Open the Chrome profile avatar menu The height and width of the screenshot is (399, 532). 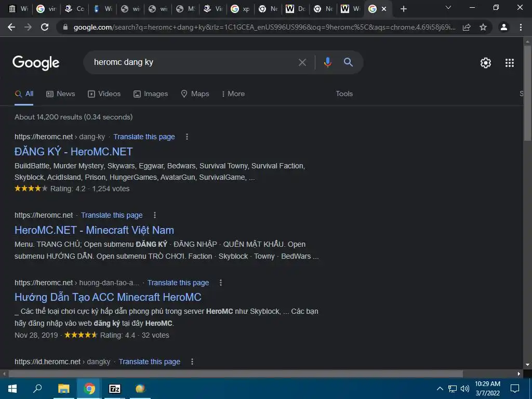tap(504, 27)
